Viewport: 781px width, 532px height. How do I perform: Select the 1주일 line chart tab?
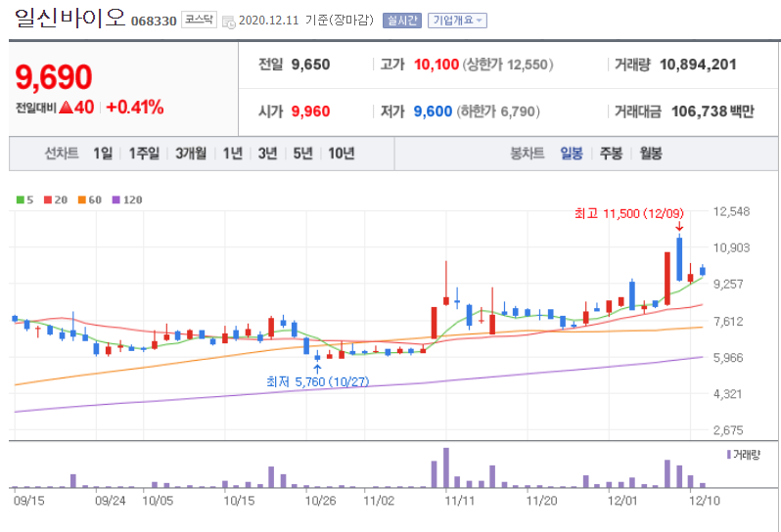pos(144,154)
